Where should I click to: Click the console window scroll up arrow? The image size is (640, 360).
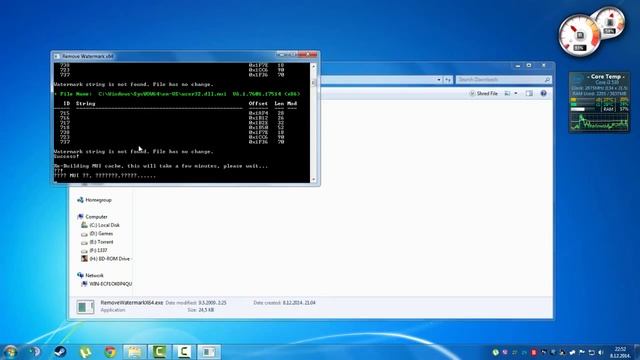[314, 66]
